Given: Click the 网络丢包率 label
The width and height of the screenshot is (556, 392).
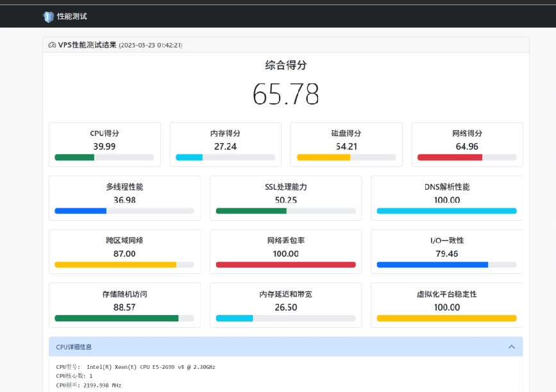Looking at the screenshot, I should tap(286, 241).
